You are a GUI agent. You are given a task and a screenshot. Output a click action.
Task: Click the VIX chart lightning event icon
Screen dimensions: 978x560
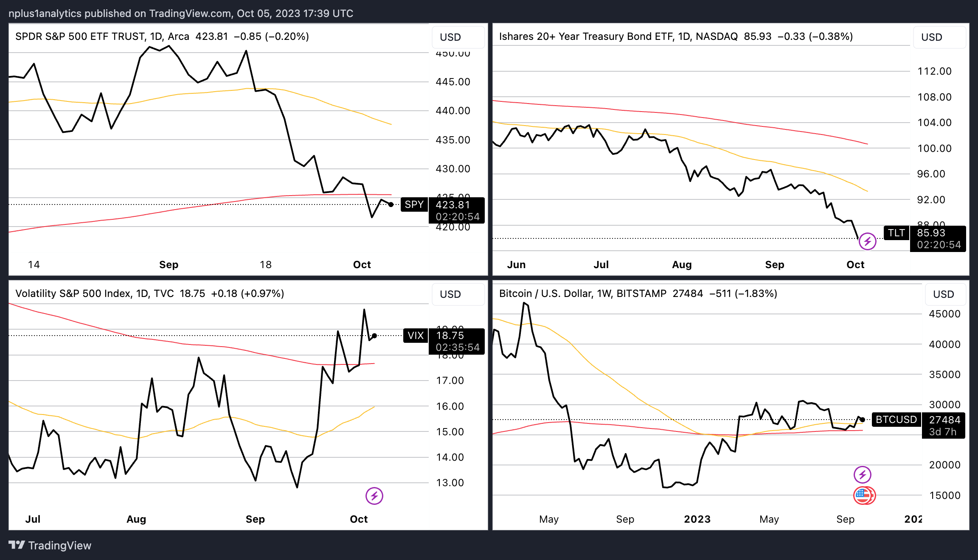(x=374, y=496)
